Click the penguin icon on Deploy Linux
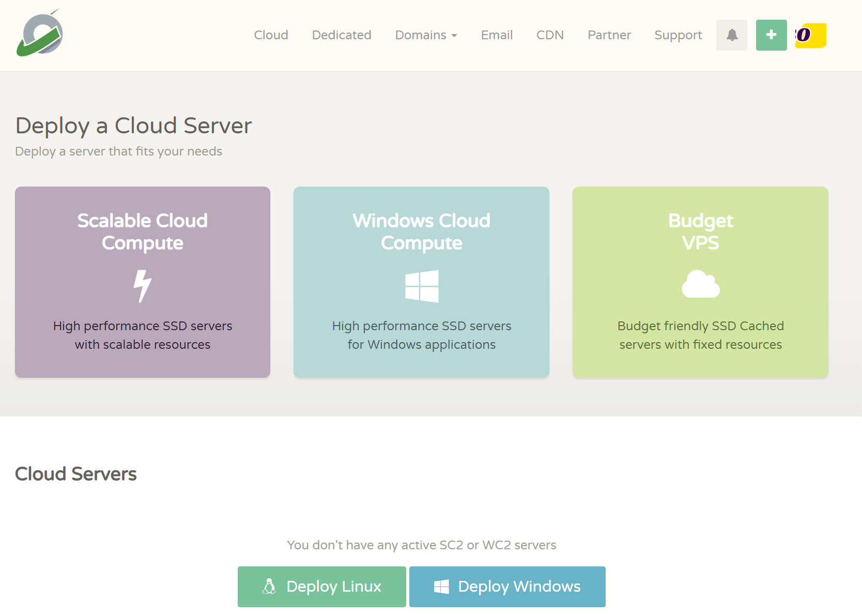 click(x=269, y=587)
